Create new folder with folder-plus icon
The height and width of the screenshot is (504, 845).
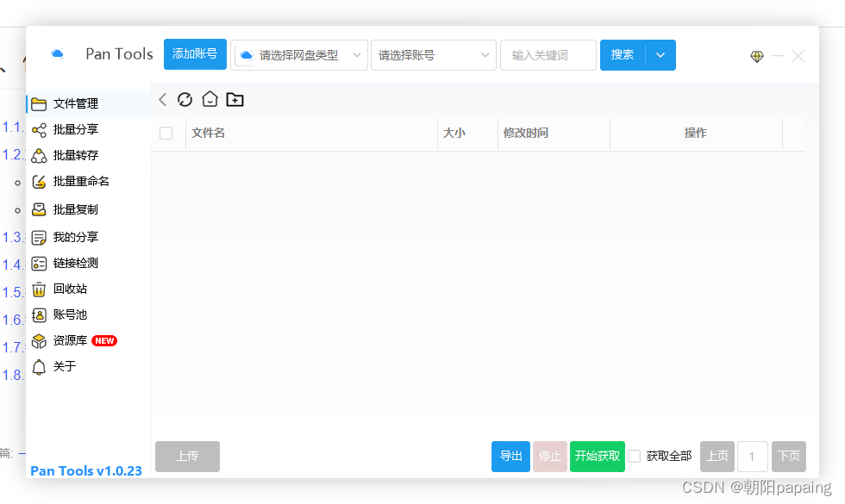(235, 100)
